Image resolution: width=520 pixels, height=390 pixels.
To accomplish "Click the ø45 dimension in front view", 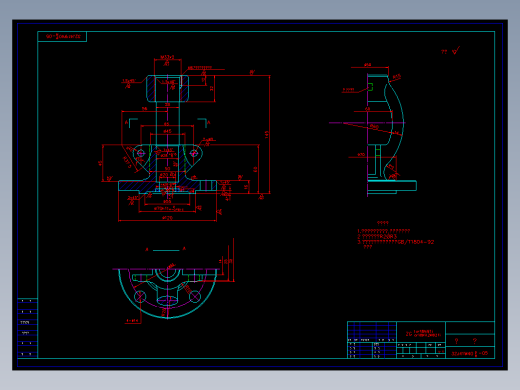I will [167, 131].
